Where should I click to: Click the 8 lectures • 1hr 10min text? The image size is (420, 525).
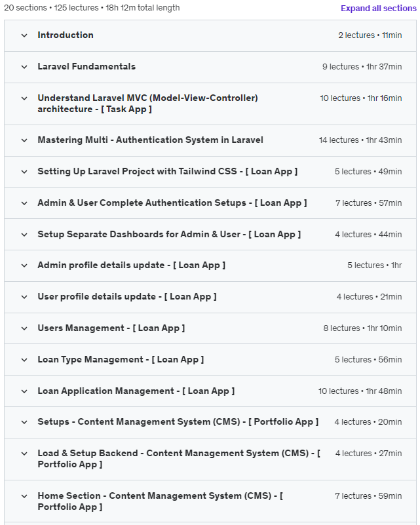(x=362, y=328)
